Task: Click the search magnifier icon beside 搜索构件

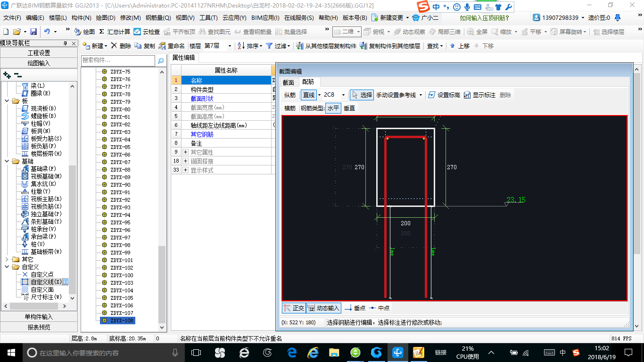Action: pos(160,60)
